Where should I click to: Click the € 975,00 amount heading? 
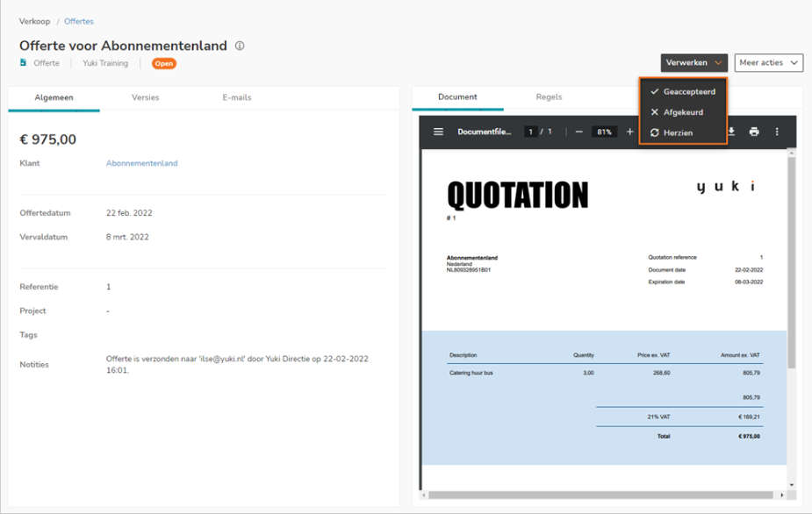[47, 139]
